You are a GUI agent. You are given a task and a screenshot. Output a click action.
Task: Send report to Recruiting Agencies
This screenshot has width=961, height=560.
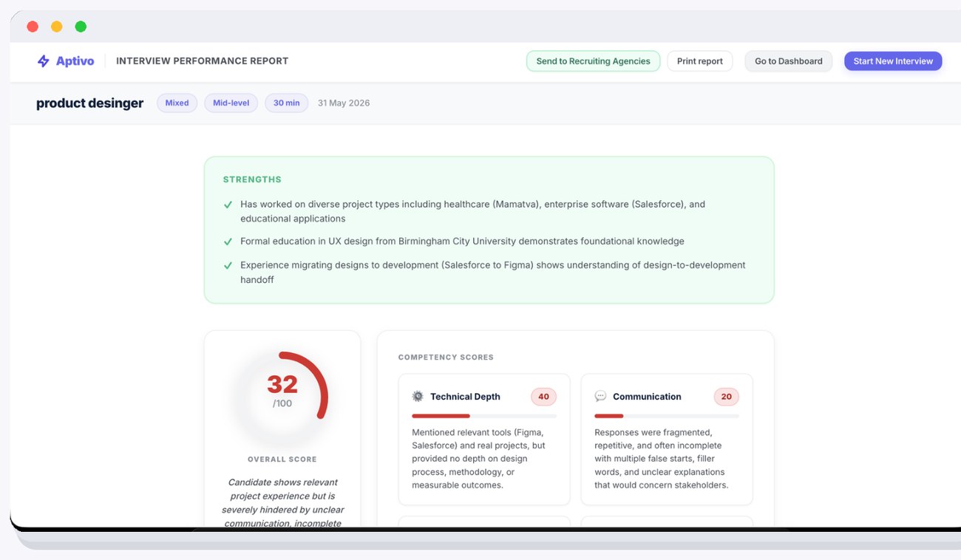(x=593, y=61)
